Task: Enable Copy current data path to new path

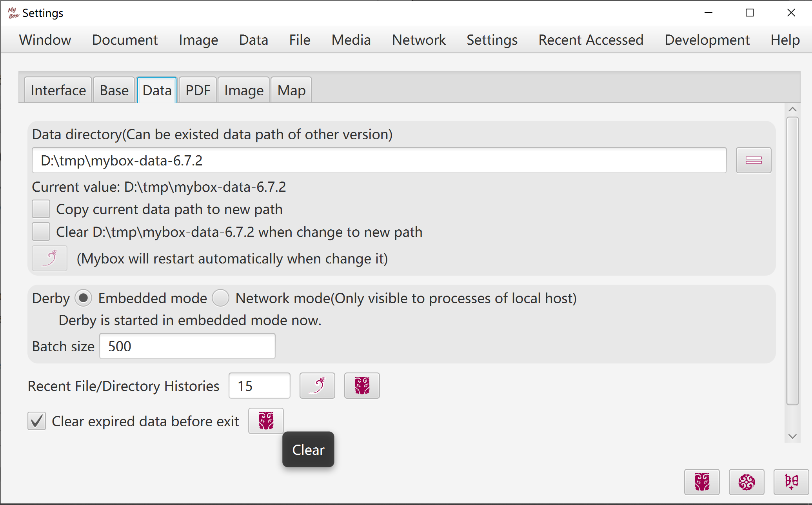Action: pyautogui.click(x=41, y=209)
